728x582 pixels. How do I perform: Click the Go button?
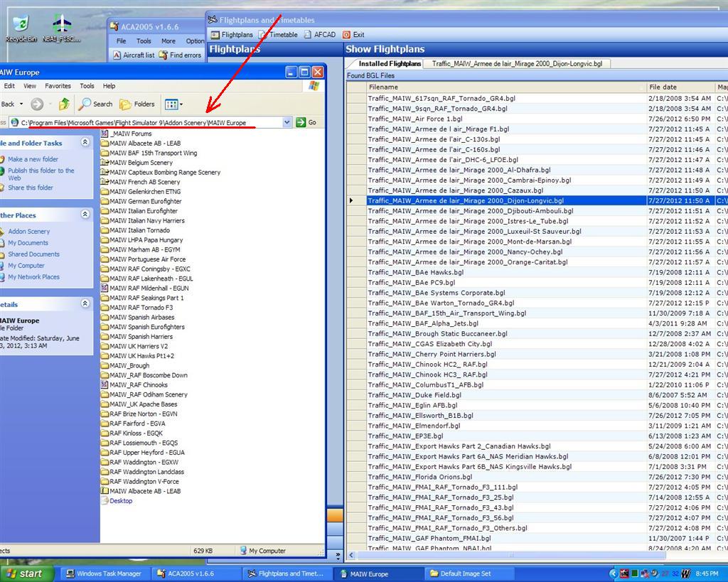(306, 123)
